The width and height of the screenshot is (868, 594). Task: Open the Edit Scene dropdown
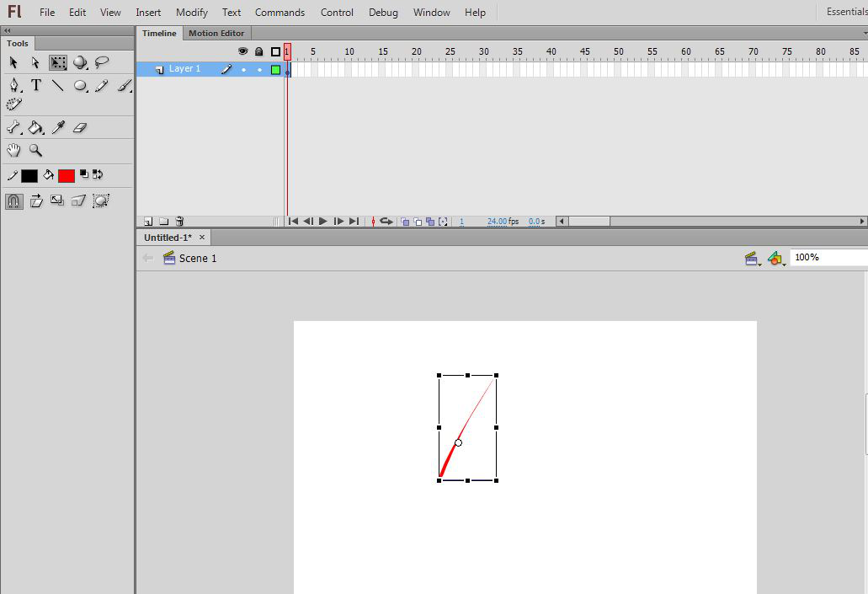(753, 258)
